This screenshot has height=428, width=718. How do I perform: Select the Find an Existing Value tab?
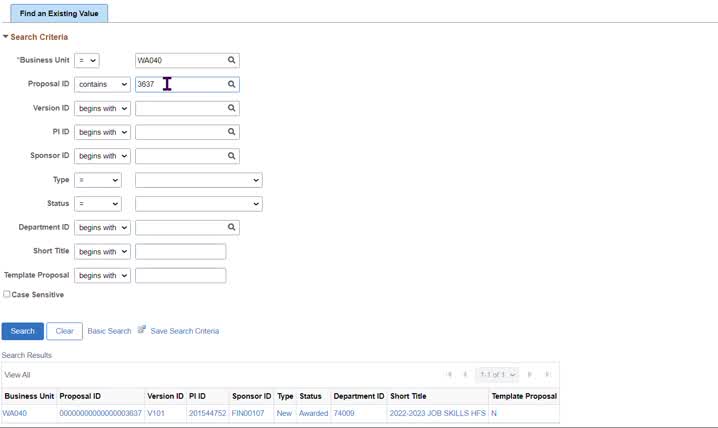pos(59,13)
